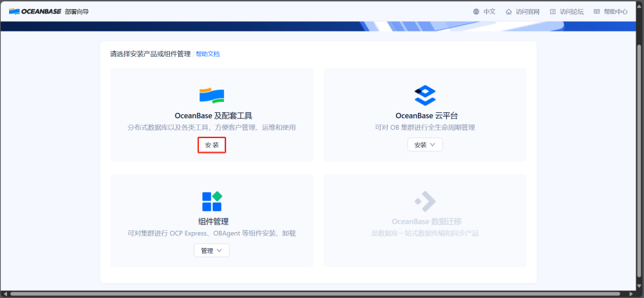Switch language via 中文 menu
The height and width of the screenshot is (298, 644).
point(489,12)
